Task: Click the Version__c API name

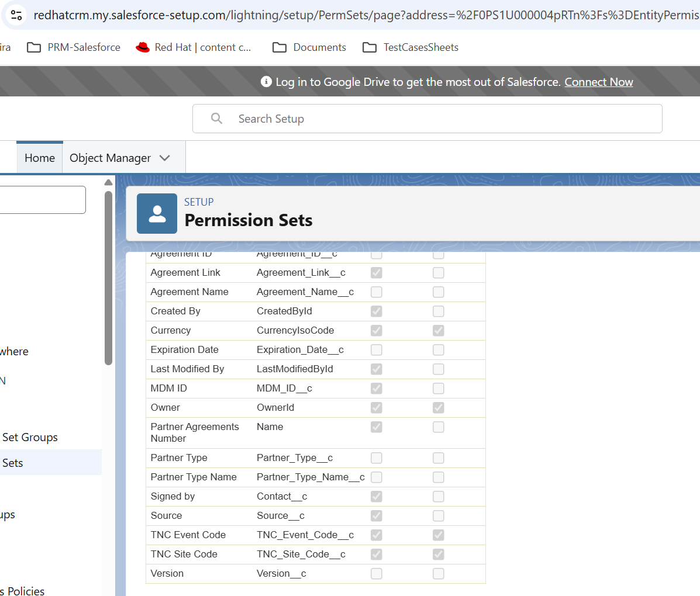Action: (281, 573)
